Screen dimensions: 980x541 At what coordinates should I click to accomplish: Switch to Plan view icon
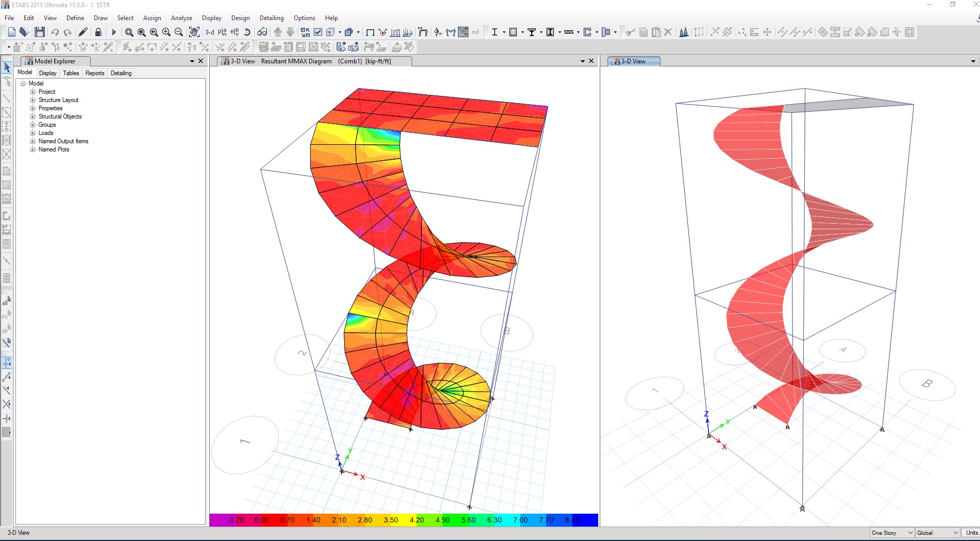[222, 32]
